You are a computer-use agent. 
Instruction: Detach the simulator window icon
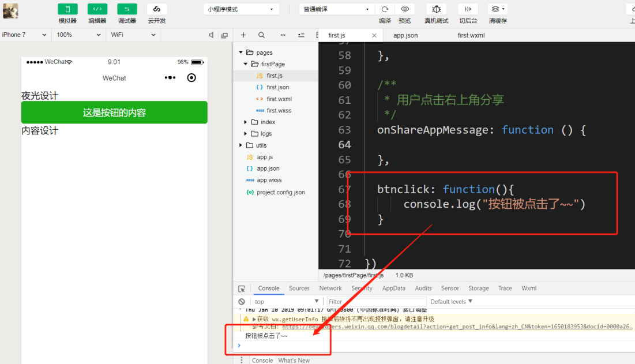coord(224,35)
